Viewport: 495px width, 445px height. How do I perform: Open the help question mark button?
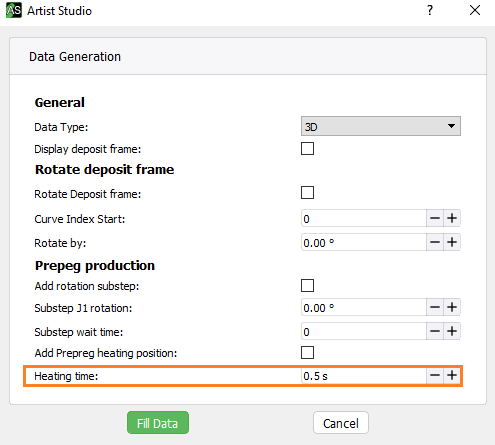pyautogui.click(x=430, y=10)
